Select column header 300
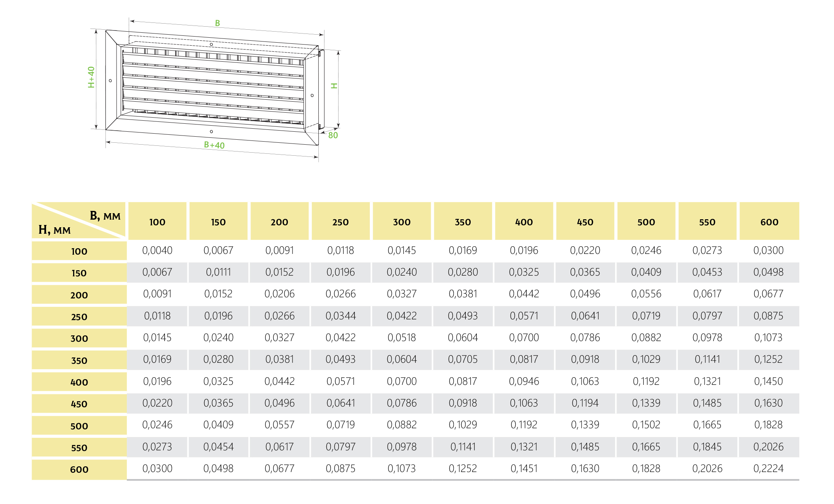834x504 pixels. [402, 221]
